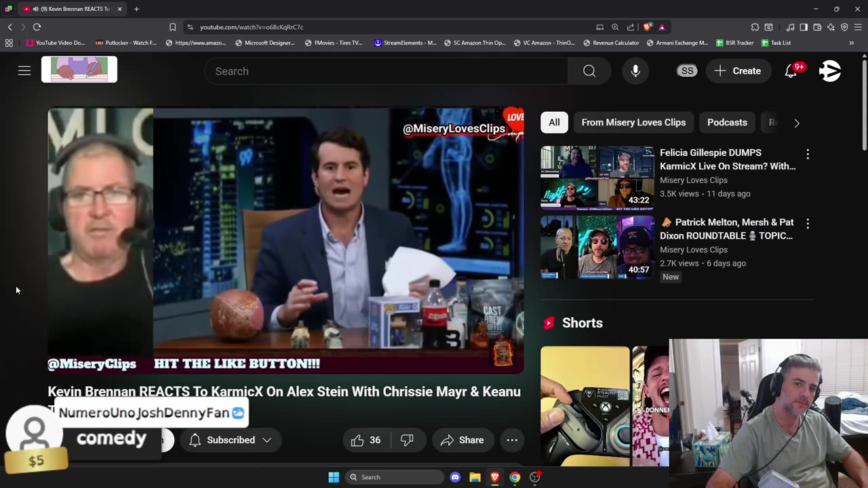Switch to Kevin Brennan REACTS browser tab
Image resolution: width=868 pixels, height=488 pixels.
[72, 9]
